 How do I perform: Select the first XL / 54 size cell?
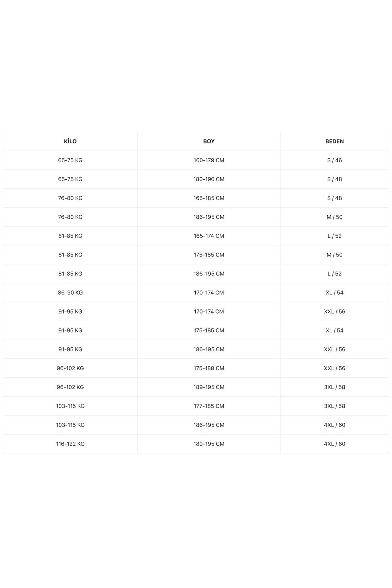click(x=335, y=293)
